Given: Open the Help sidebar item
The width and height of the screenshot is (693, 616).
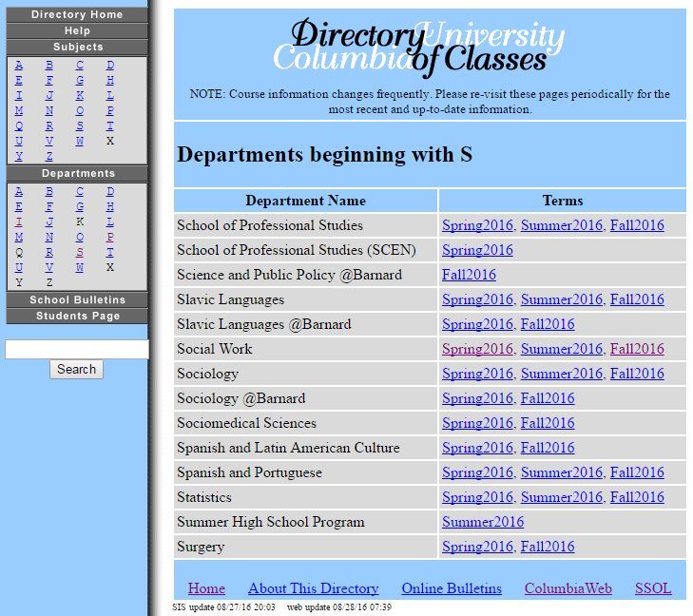Looking at the screenshot, I should [77, 30].
